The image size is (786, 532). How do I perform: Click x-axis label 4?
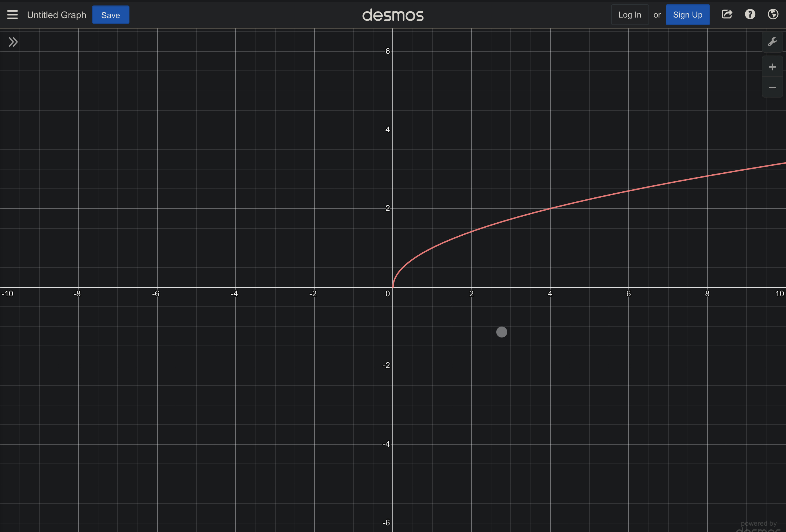(x=550, y=293)
